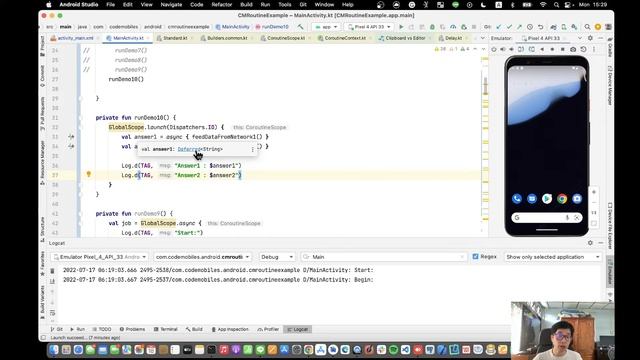Click the Profile app speedometer icon in toolbar

tap(453, 27)
